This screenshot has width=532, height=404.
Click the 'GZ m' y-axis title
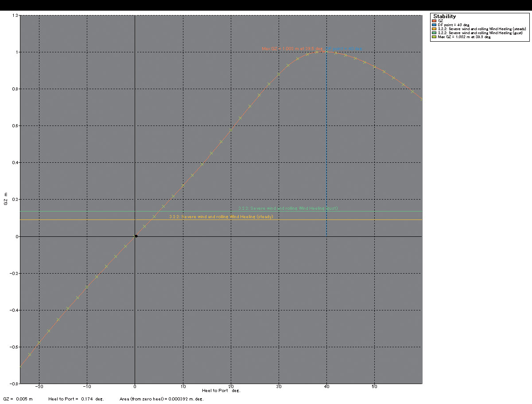[6, 200]
